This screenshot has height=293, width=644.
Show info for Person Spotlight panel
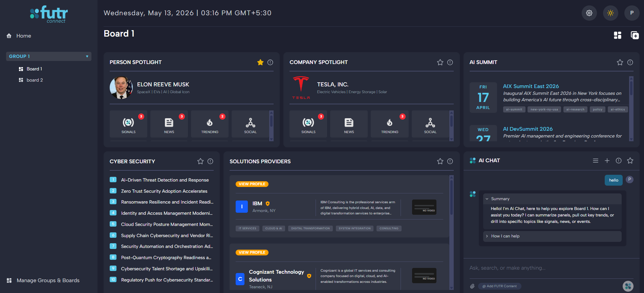[270, 62]
